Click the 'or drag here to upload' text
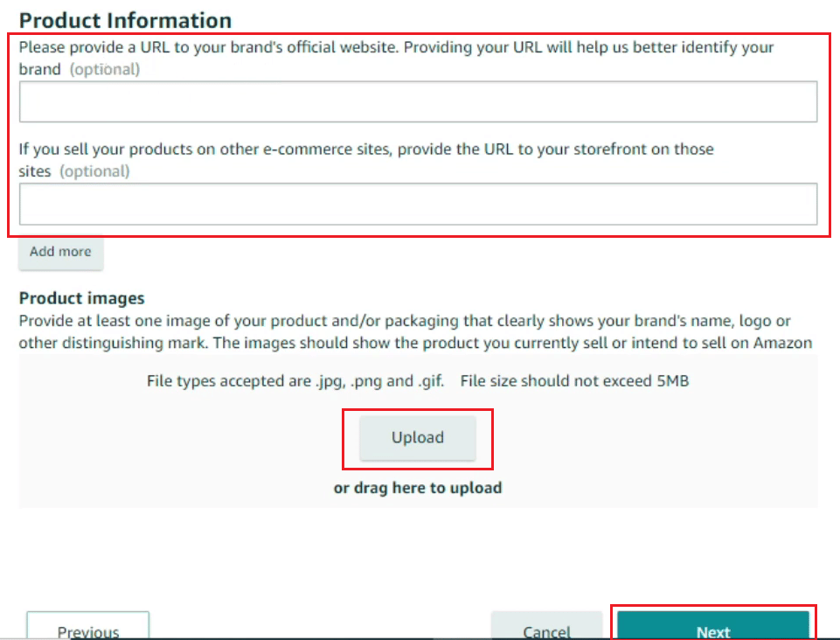Screen dimensions: 840x640 pos(418,488)
